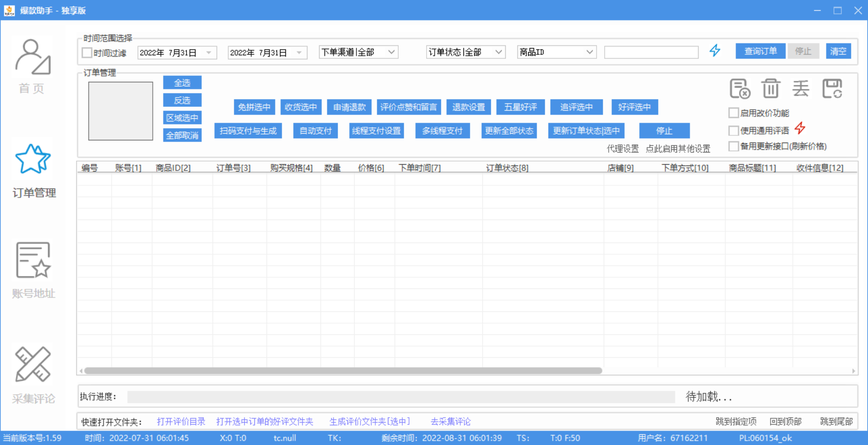Click the blue lightning icon beside 查询订单
The image size is (868, 445).
pos(715,51)
